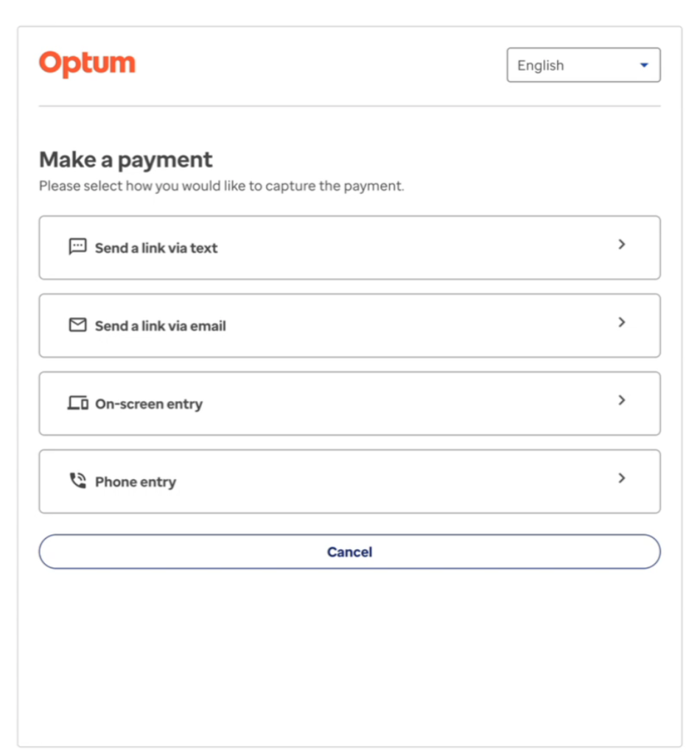
Task: Click the word "English" in the language box
Action: (540, 66)
